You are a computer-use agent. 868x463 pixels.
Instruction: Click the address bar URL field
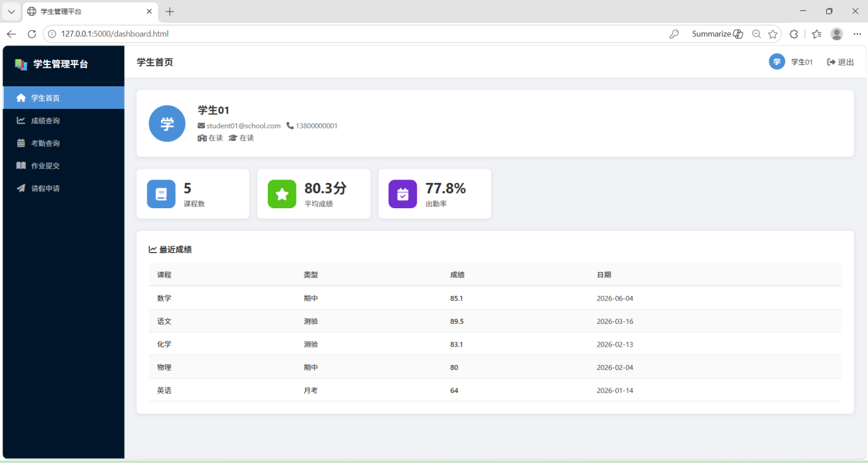(356, 34)
